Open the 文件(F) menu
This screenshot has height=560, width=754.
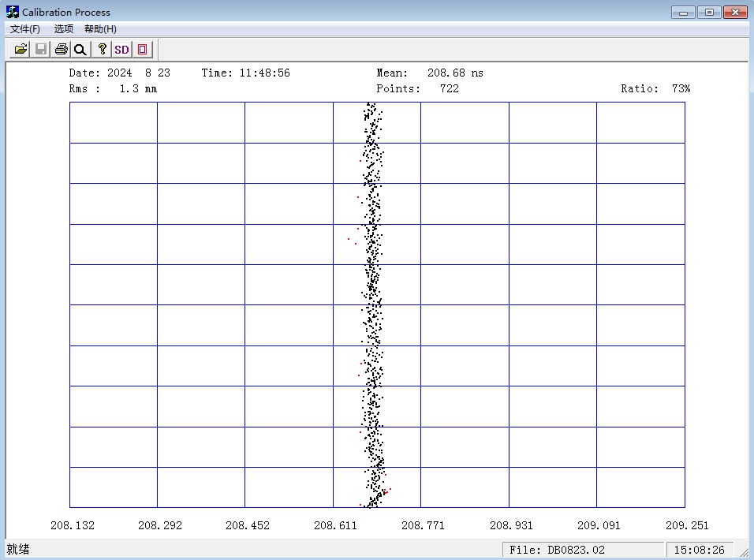pyautogui.click(x=25, y=29)
